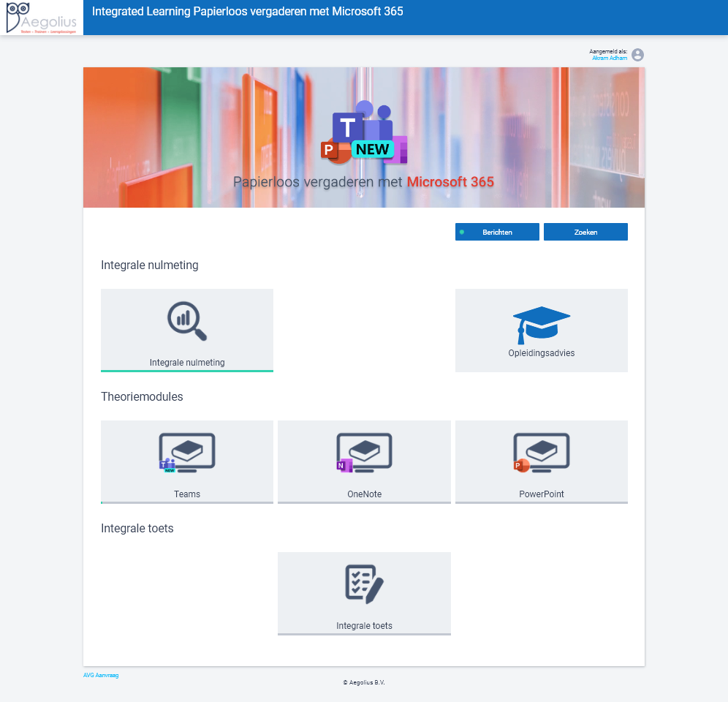Click the Zoeken button
Image resolution: width=728 pixels, height=702 pixels.
(585, 232)
